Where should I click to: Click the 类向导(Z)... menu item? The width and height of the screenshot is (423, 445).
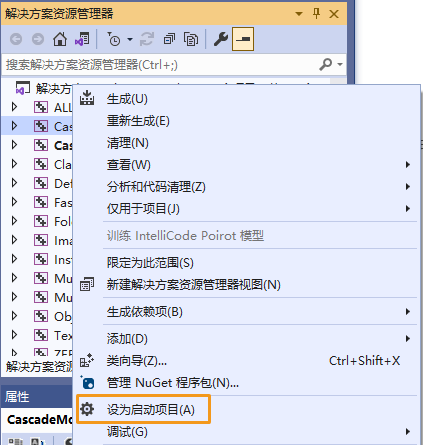(x=136, y=361)
